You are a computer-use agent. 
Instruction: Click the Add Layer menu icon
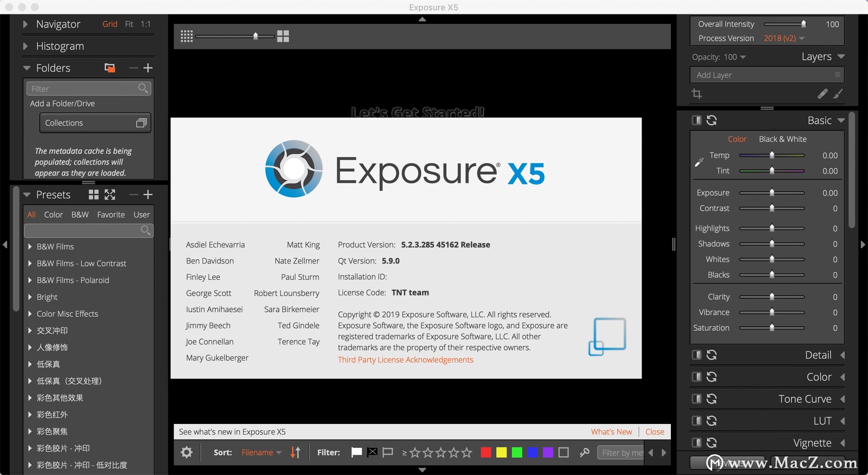pos(838,75)
